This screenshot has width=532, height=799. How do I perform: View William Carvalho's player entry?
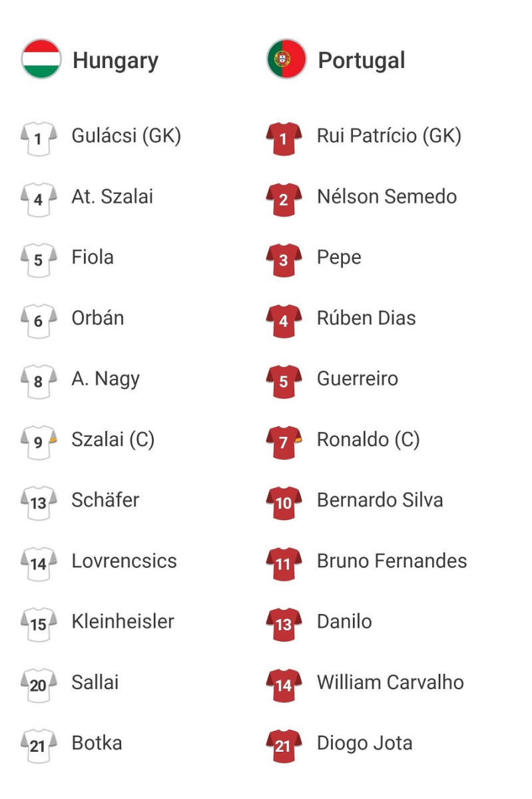(x=390, y=682)
